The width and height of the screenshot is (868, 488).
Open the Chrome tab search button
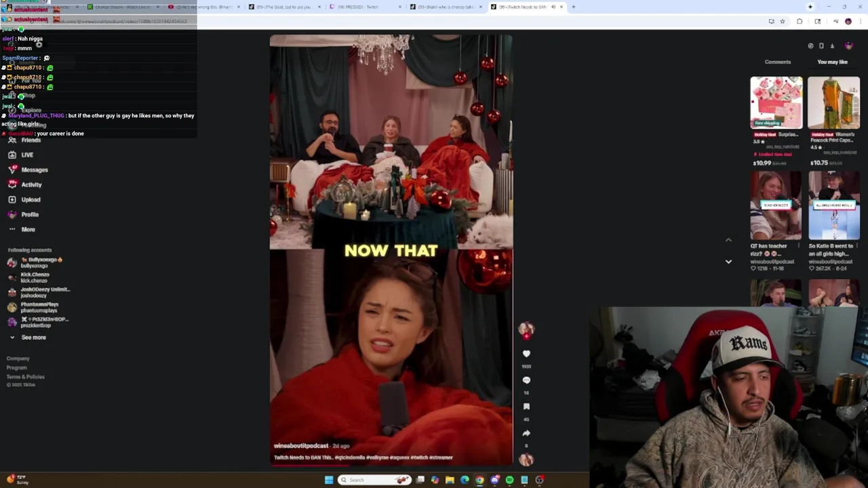point(810,7)
